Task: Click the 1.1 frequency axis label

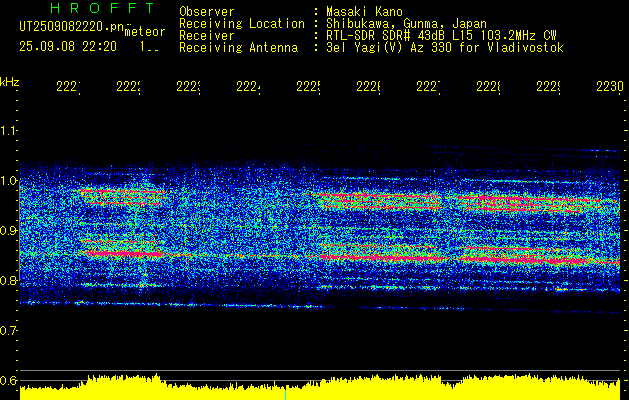Action: coord(9,130)
